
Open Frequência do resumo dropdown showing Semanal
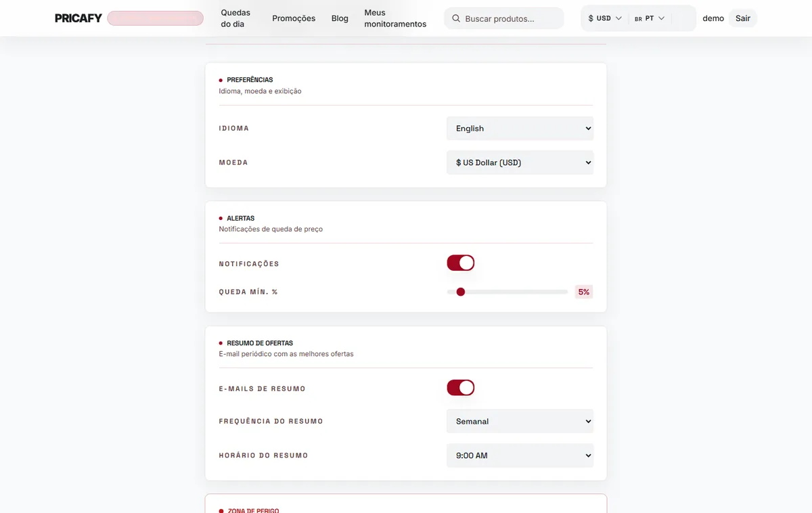tap(520, 421)
